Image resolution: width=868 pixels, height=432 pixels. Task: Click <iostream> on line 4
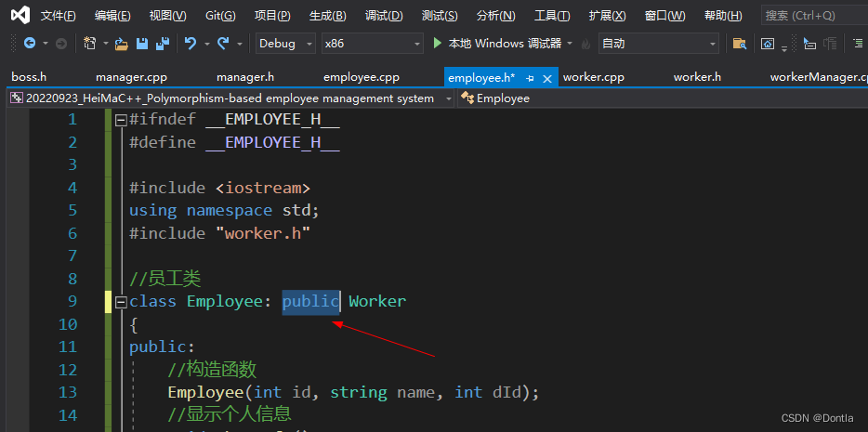pos(263,188)
